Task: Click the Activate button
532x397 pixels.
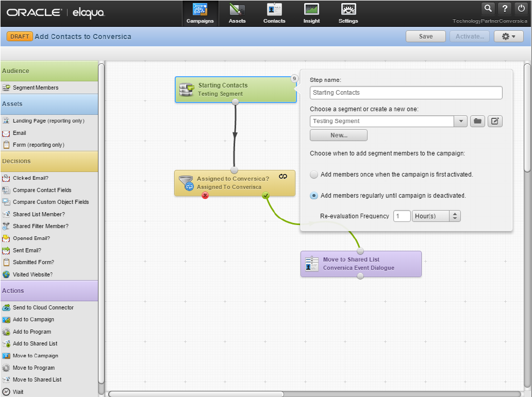Action: tap(470, 36)
